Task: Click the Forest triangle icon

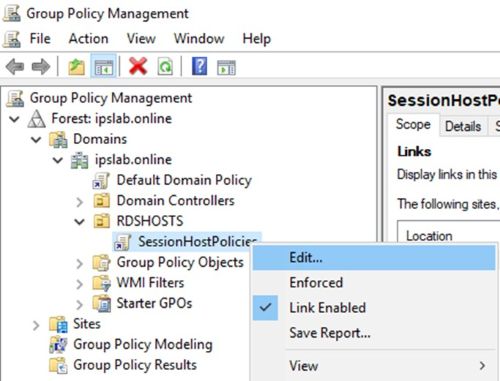Action: pos(36,119)
